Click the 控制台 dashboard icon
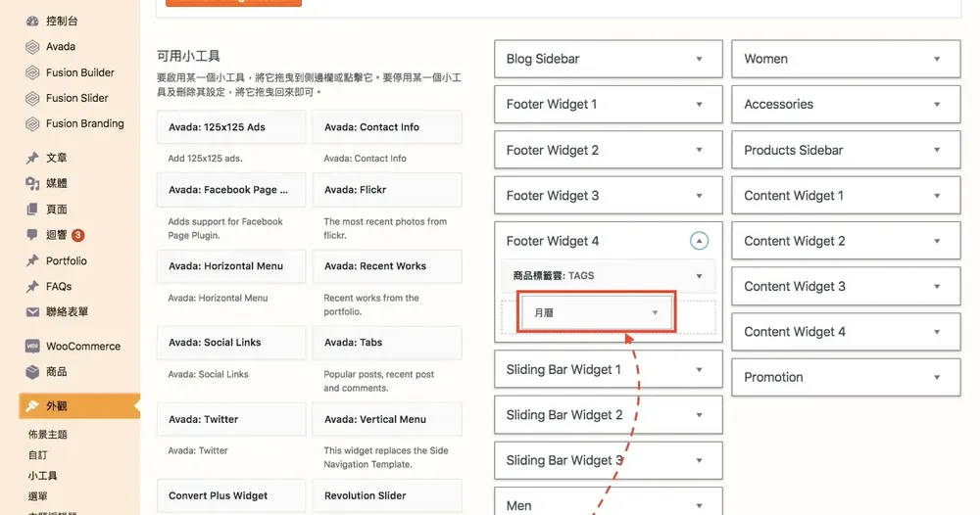 [x=32, y=22]
